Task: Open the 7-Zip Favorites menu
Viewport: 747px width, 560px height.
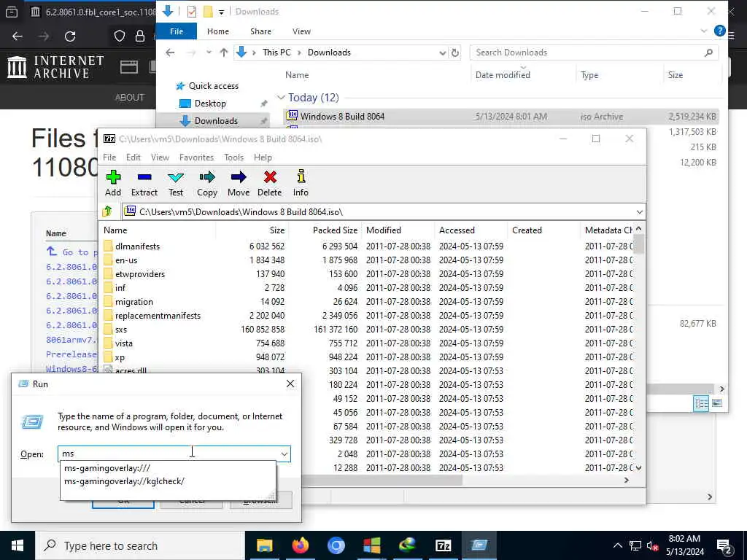Action: [x=196, y=157]
